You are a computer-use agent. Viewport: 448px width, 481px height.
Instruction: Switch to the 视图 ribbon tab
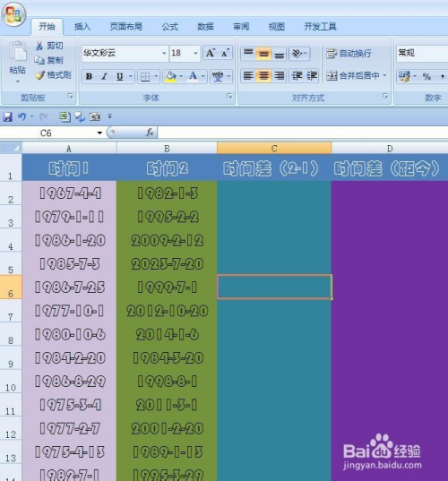[x=277, y=27]
